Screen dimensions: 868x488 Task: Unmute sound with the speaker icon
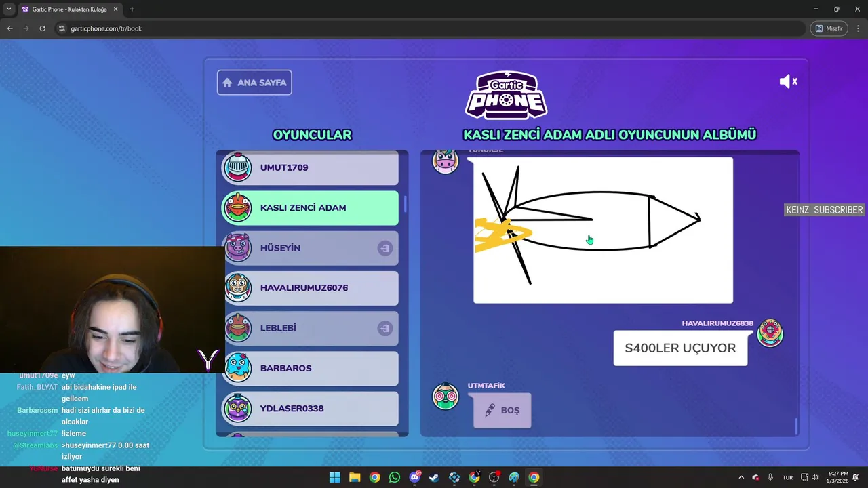(x=788, y=81)
